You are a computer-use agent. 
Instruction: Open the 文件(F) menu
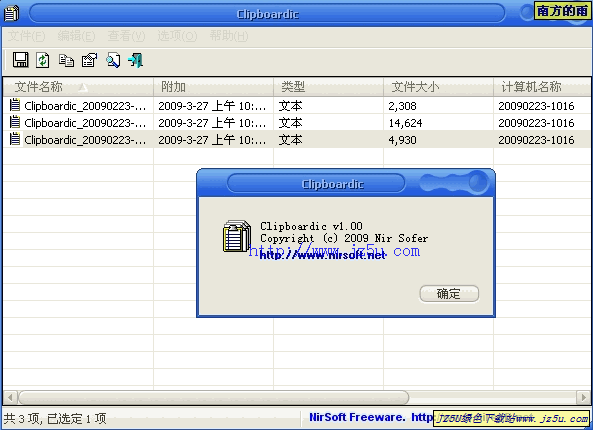[26, 36]
